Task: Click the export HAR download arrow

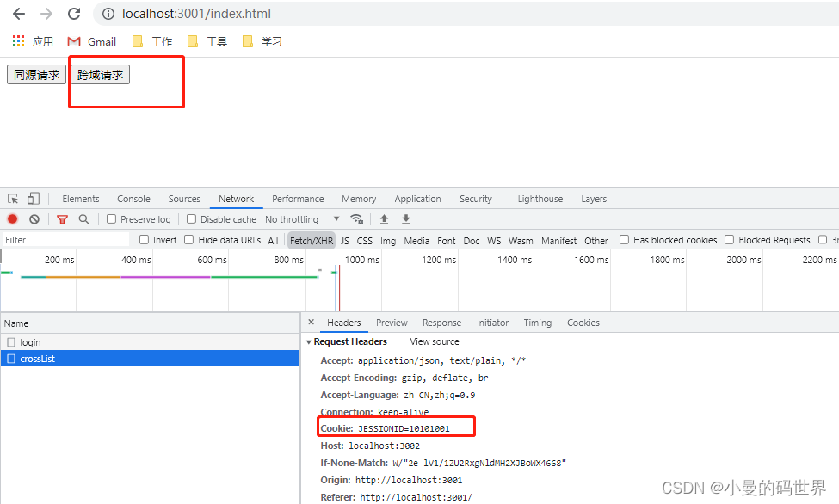Action: [406, 219]
